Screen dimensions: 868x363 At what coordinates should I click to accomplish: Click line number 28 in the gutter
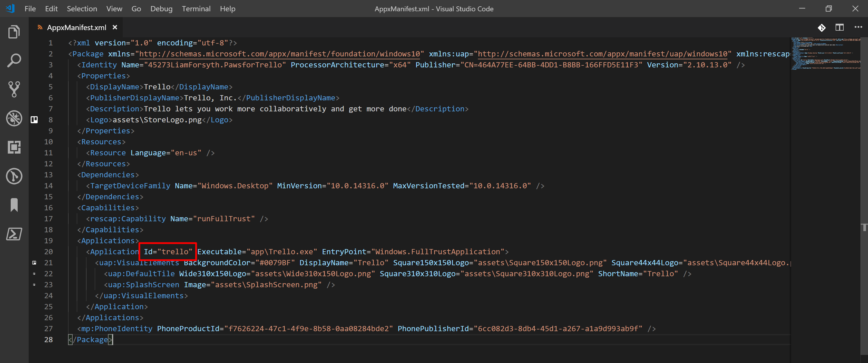pyautogui.click(x=48, y=340)
